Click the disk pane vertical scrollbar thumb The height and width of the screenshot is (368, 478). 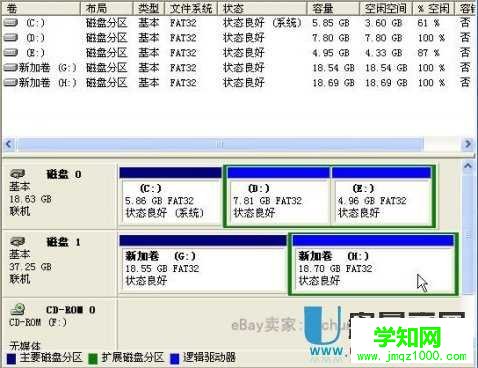[468, 234]
